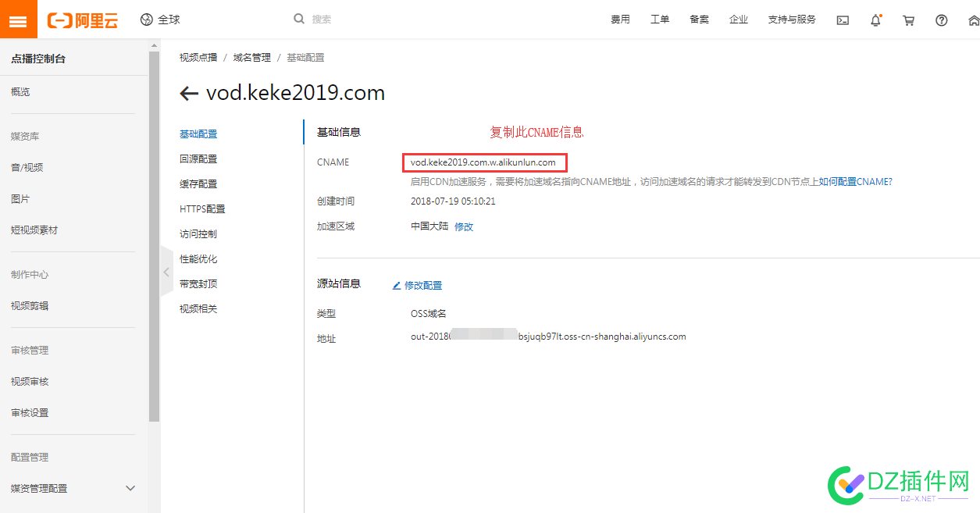Click the oss-cn-shanghai.aliyuncs.com address value
This screenshot has width=980, height=513.
[548, 337]
